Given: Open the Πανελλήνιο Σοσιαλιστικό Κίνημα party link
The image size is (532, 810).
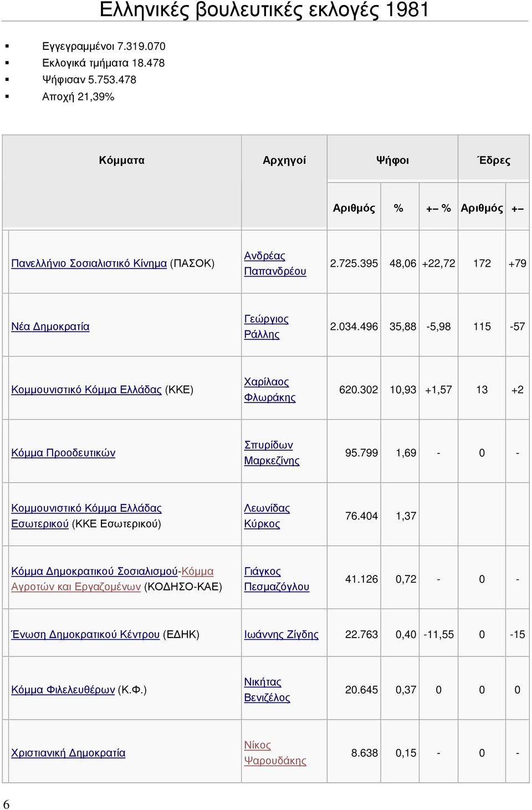Looking at the screenshot, I should pyautogui.click(x=89, y=263).
